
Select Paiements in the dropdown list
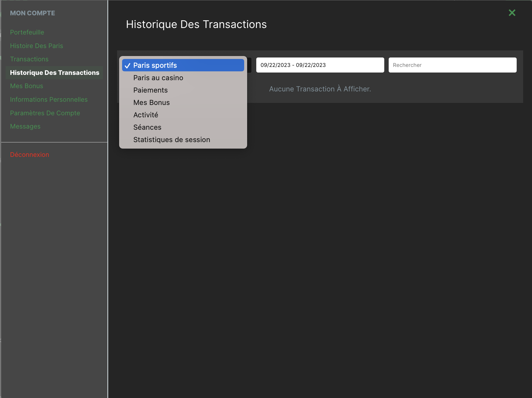150,90
